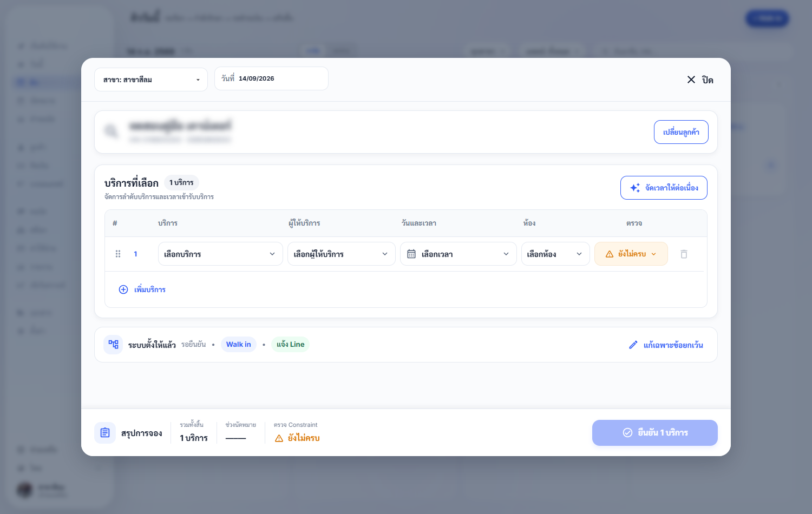The image size is (812, 514).
Task: Click the รอยืนยัน status text
Action: (194, 344)
